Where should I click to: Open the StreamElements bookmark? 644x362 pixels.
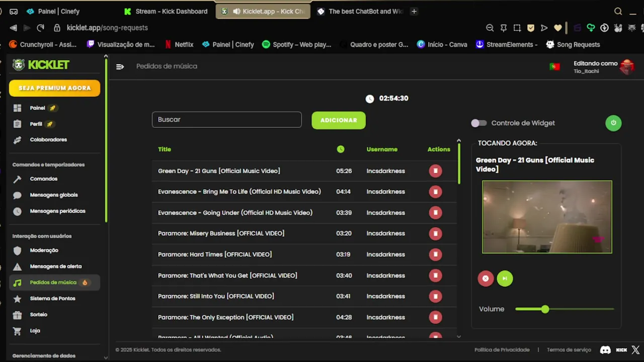pyautogui.click(x=507, y=44)
